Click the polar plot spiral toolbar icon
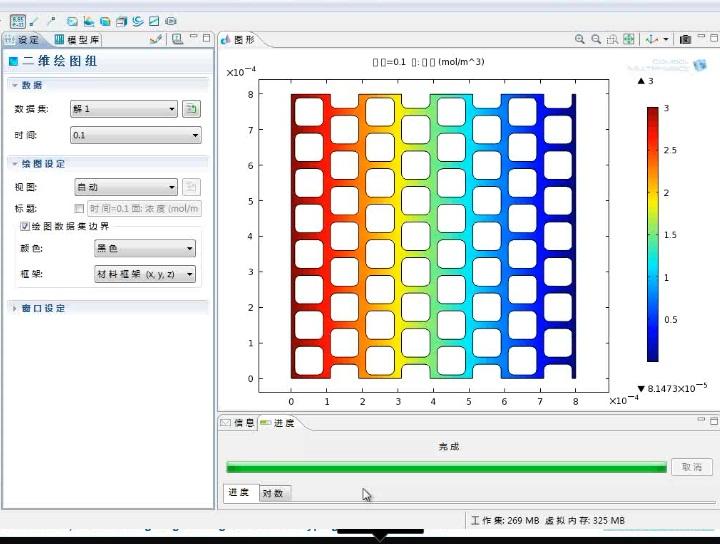This screenshot has height=544, width=720. coord(137,21)
